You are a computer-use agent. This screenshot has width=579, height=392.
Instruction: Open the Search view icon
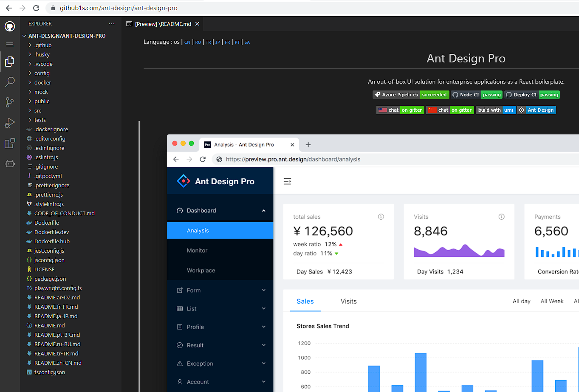click(10, 82)
